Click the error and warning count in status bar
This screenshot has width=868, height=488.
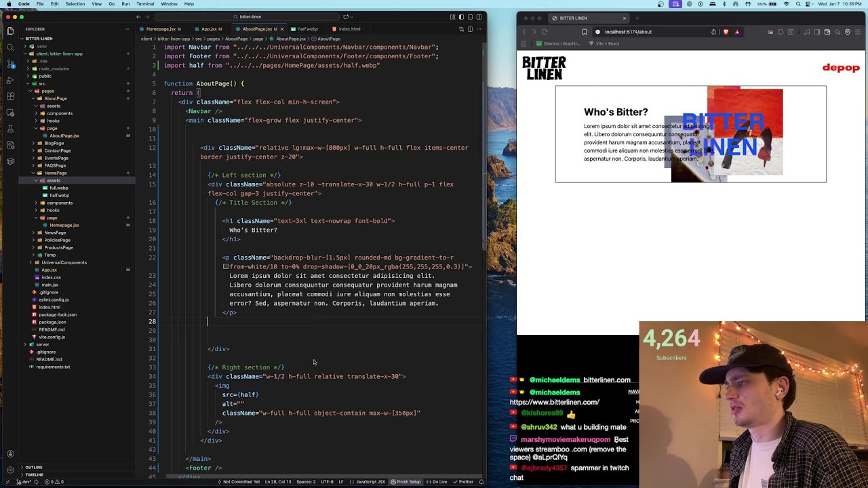point(54,482)
